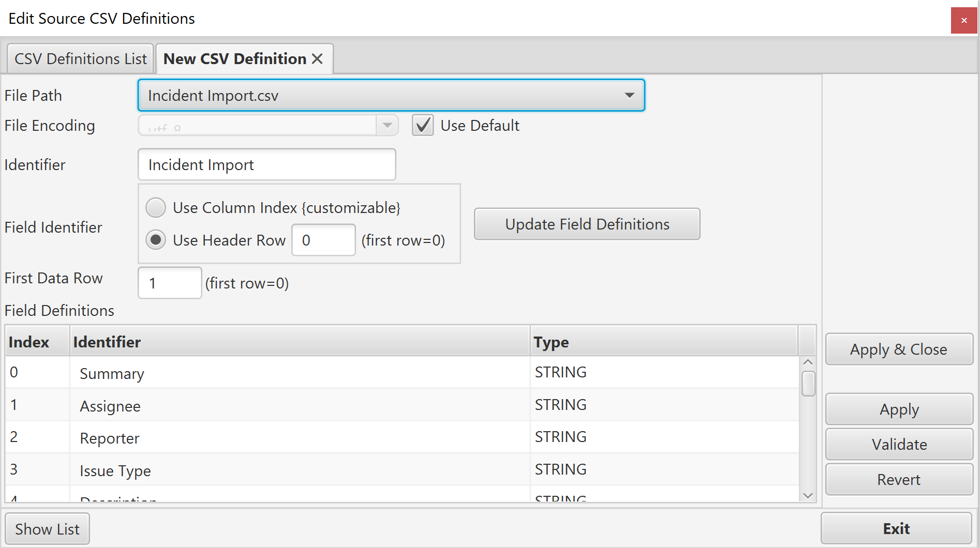
Task: Click the Update Field Definitions button
Action: pyautogui.click(x=586, y=224)
